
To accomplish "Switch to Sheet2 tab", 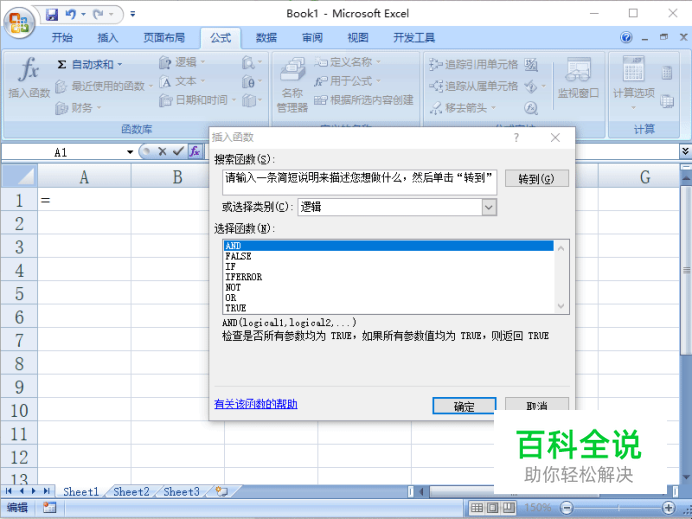I will [131, 492].
